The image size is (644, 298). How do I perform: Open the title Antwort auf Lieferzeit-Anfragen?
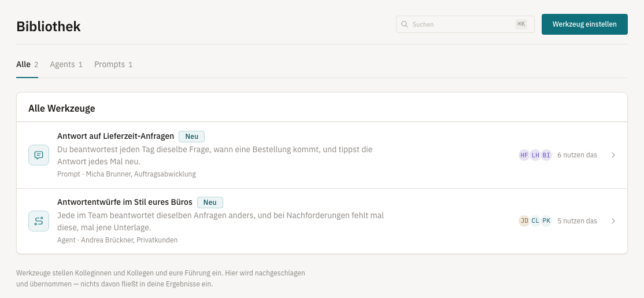tap(116, 136)
